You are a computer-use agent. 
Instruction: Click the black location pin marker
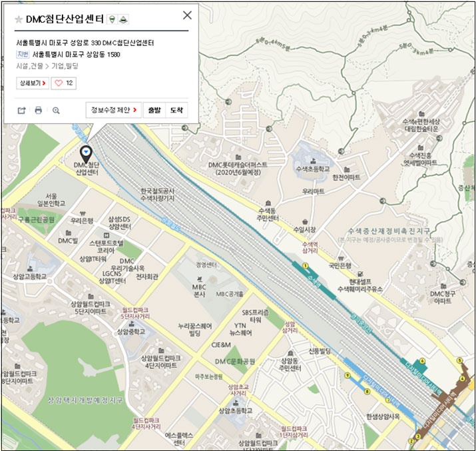pyautogui.click(x=87, y=154)
